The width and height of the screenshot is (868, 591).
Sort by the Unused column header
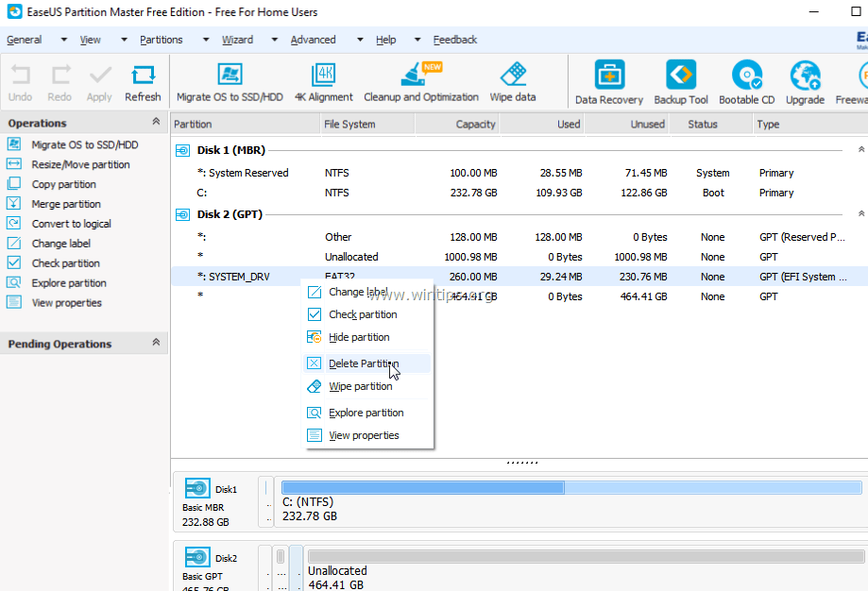(x=627, y=124)
